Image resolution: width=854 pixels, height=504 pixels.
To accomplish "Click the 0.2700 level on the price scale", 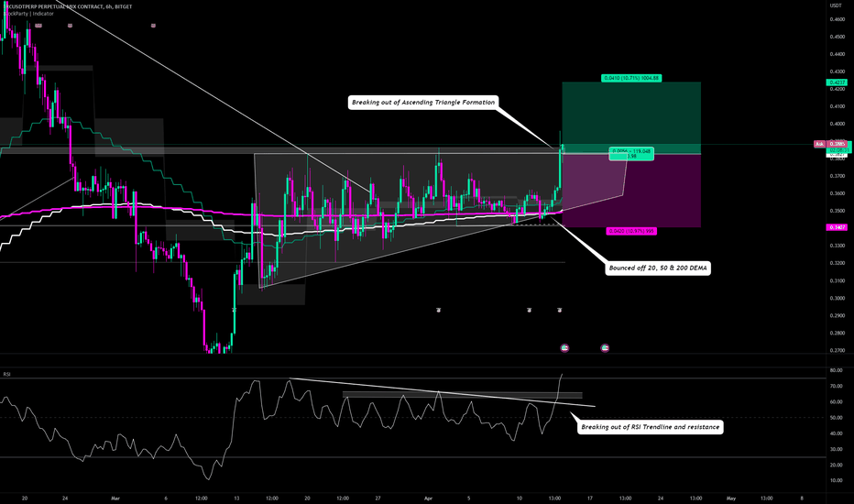I will [838, 350].
